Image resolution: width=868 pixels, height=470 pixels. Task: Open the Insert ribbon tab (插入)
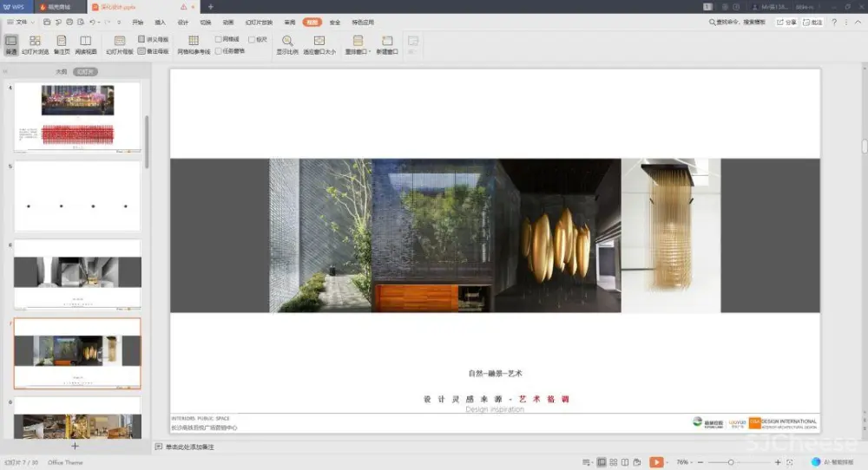(160, 22)
